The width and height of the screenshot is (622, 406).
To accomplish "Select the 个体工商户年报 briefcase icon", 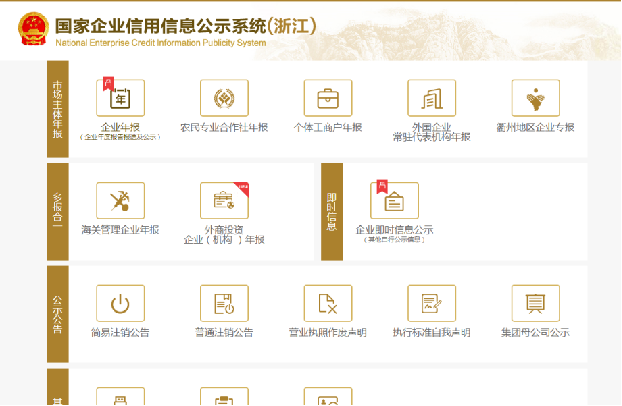I will tap(328, 98).
